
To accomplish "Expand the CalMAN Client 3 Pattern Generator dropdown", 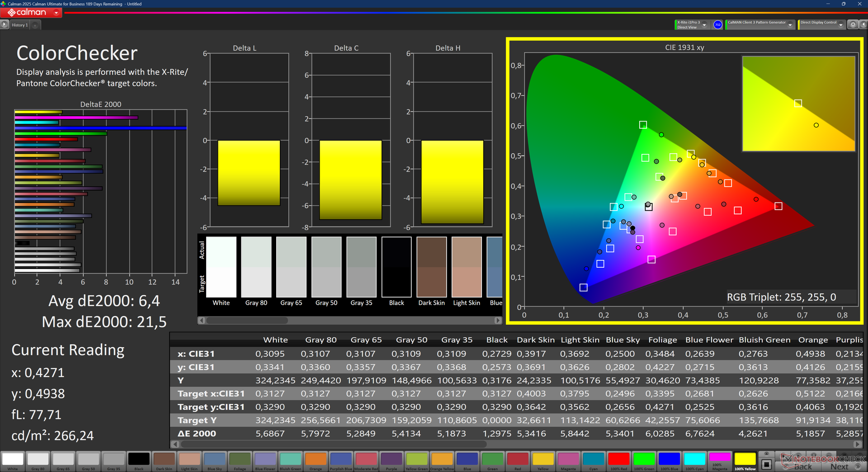I will pyautogui.click(x=790, y=25).
